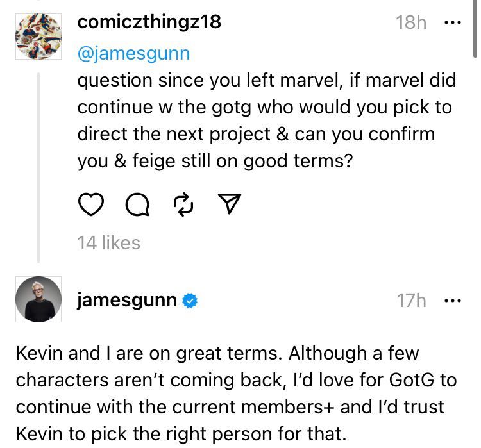This screenshot has width=481, height=448.
Task: Open jamesgunn profile picture
Action: 37,299
